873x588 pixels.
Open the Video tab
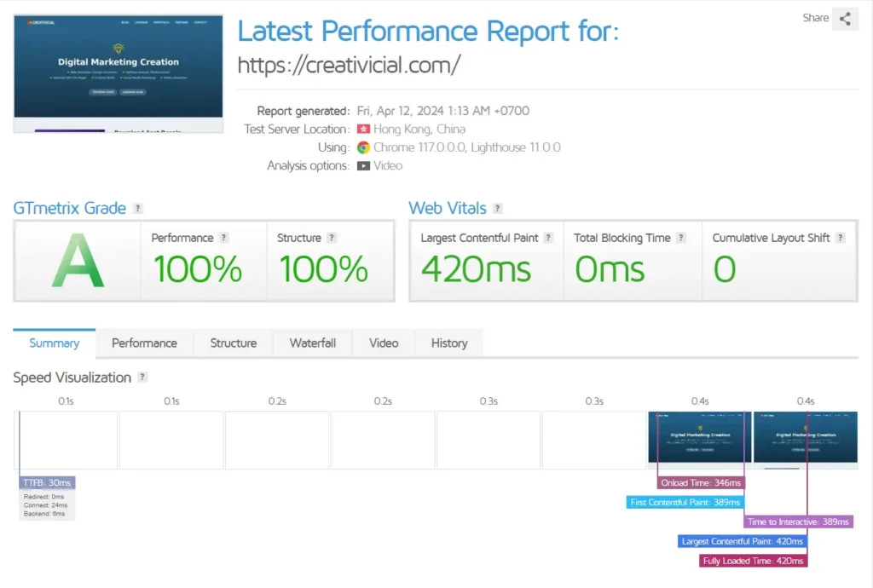click(x=384, y=343)
